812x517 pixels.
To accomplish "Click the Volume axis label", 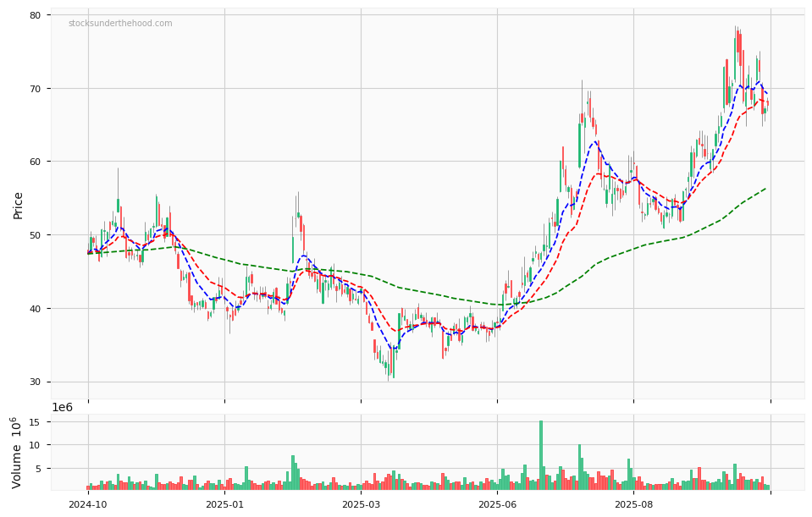I will point(16,452).
